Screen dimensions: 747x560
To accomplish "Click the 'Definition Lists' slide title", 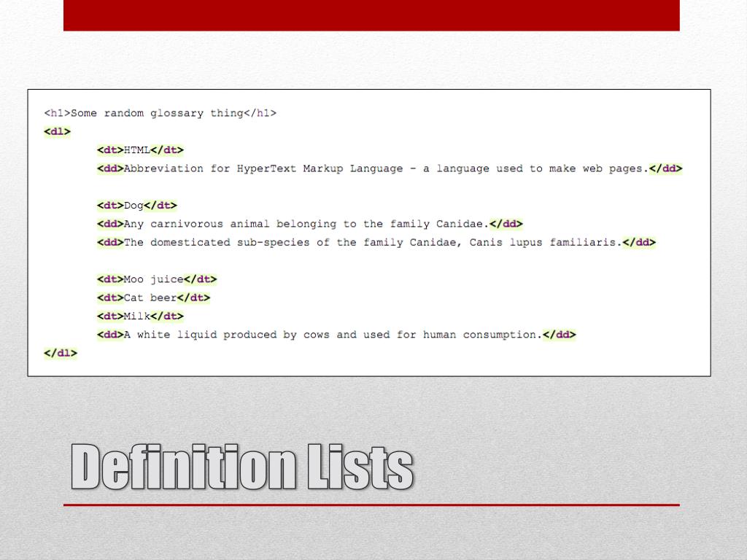I will click(242, 467).
